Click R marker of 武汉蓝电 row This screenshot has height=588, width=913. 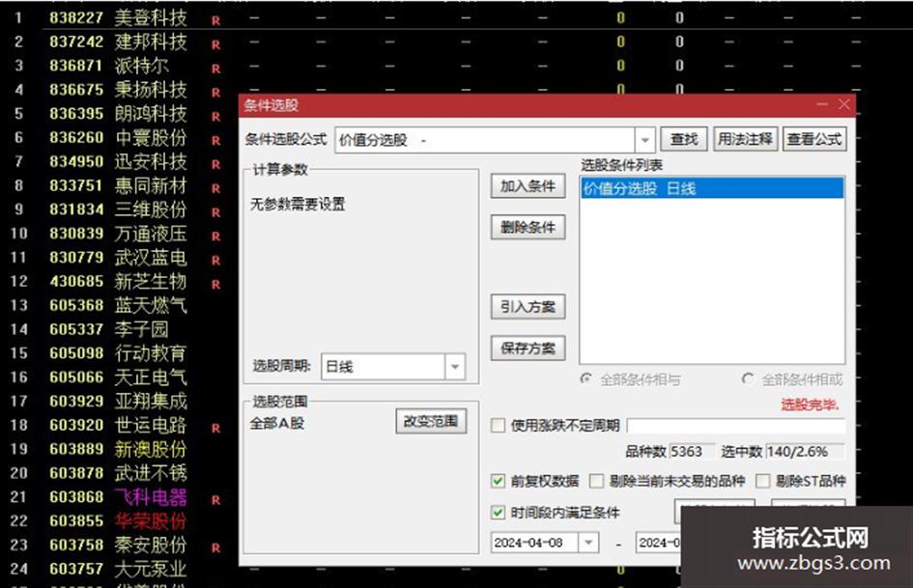pyautogui.click(x=216, y=261)
